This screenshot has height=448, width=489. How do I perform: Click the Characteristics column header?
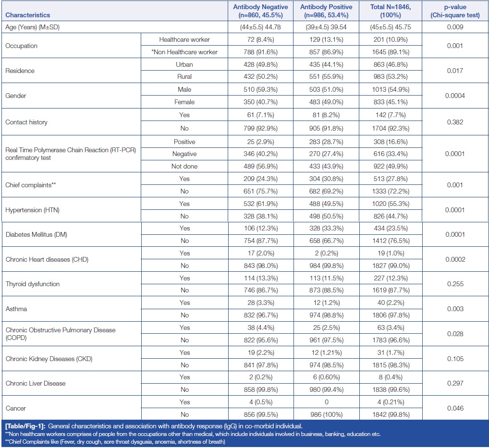pos(28,15)
